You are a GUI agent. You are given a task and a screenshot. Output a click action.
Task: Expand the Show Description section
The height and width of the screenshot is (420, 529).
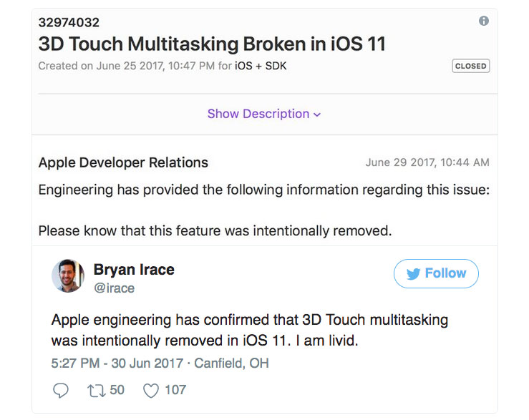pos(264,114)
